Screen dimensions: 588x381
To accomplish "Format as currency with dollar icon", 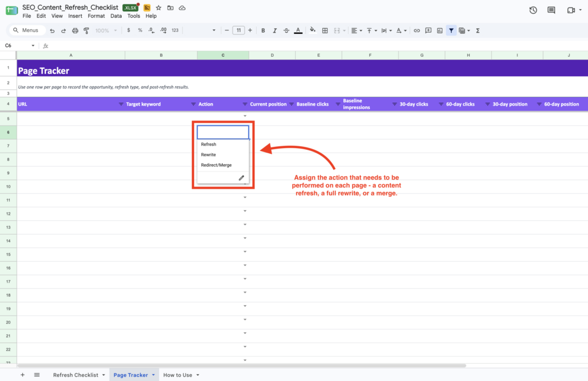I will coord(129,30).
